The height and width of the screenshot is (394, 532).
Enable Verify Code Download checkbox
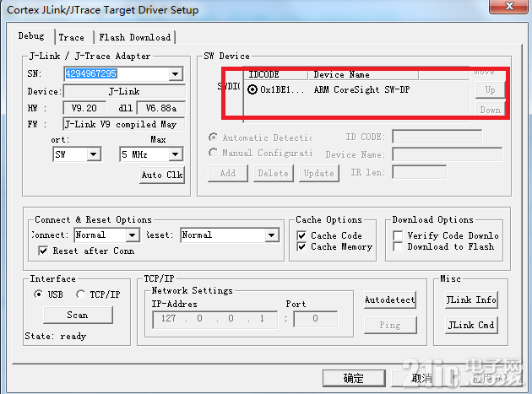point(398,235)
